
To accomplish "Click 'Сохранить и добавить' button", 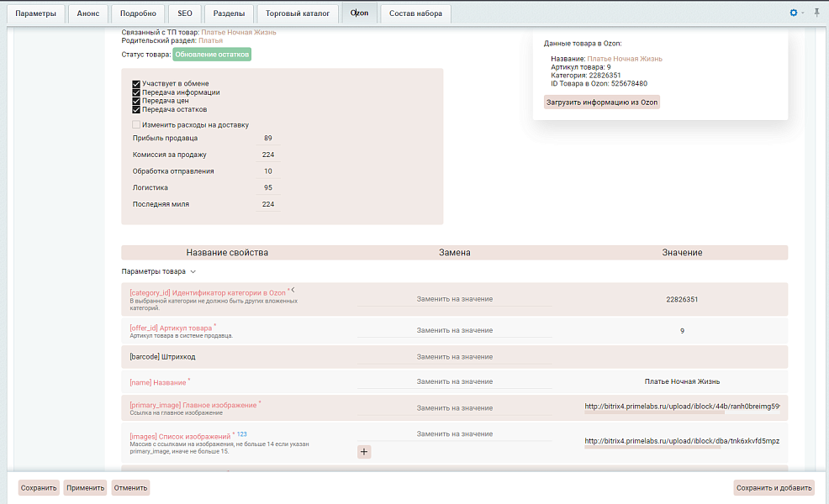I will 774,487.
